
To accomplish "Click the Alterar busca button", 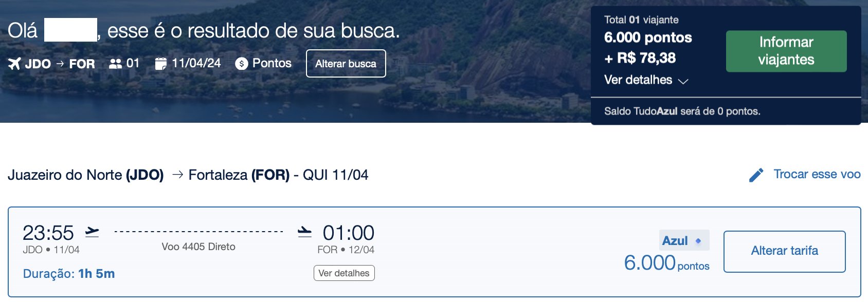I will (x=346, y=64).
